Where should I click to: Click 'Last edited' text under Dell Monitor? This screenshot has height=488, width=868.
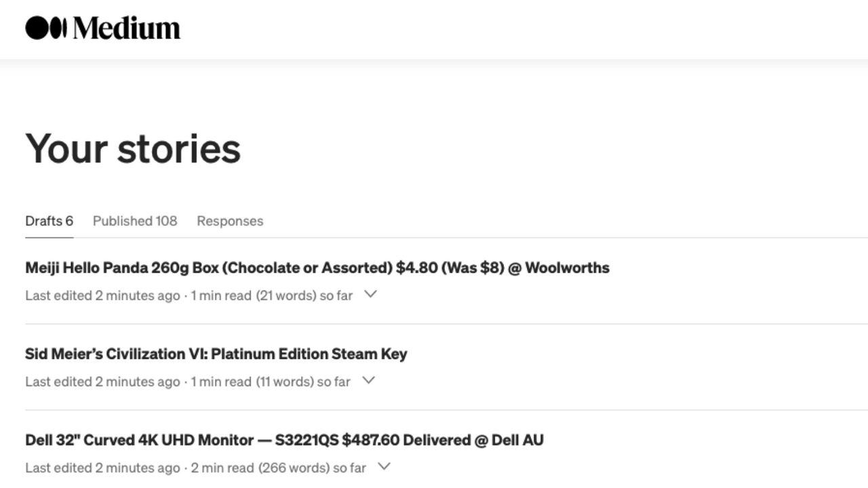coord(102,468)
